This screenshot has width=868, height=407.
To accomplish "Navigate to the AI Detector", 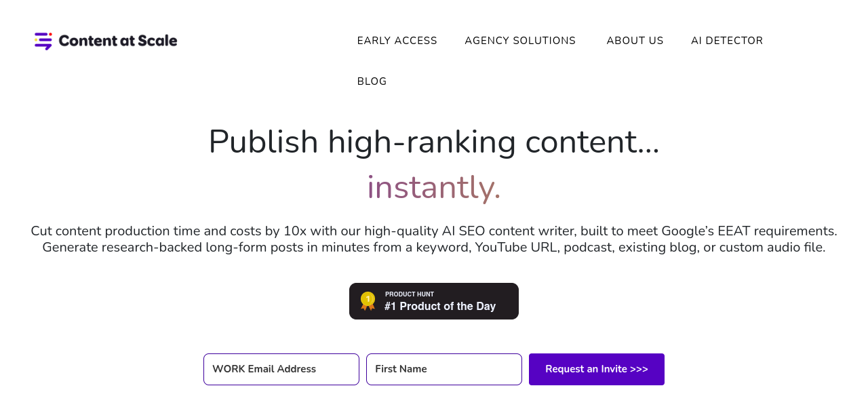I will pyautogui.click(x=727, y=41).
